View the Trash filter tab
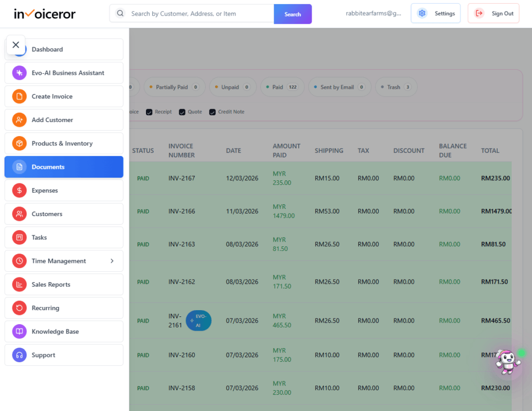 396,87
